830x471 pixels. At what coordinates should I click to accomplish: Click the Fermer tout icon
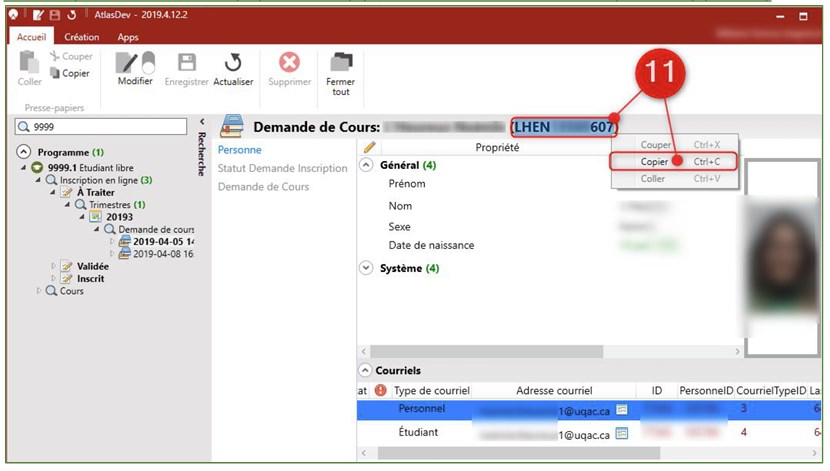click(341, 62)
